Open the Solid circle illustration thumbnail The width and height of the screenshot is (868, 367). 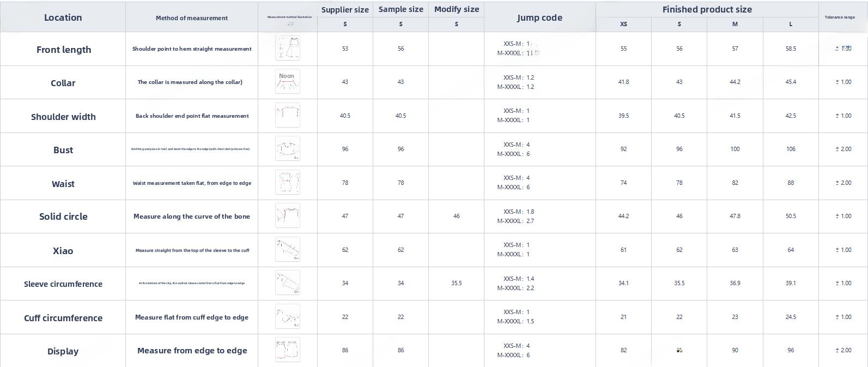tap(287, 215)
